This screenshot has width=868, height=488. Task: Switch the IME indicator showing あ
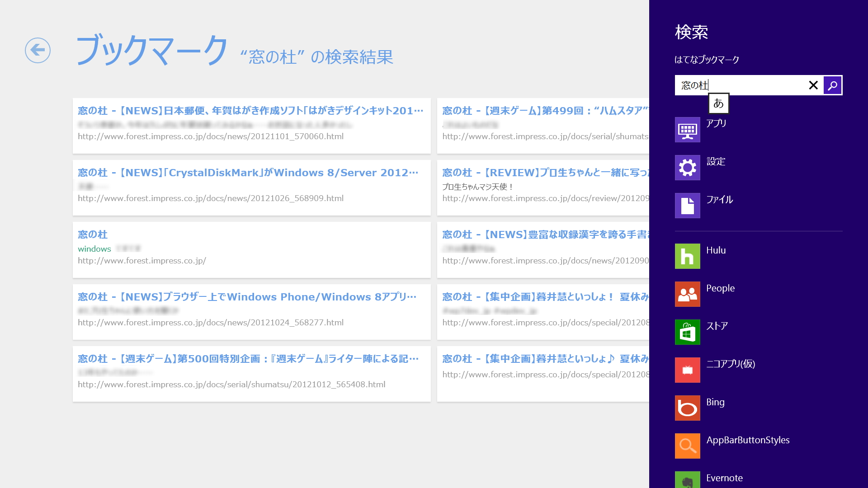718,103
